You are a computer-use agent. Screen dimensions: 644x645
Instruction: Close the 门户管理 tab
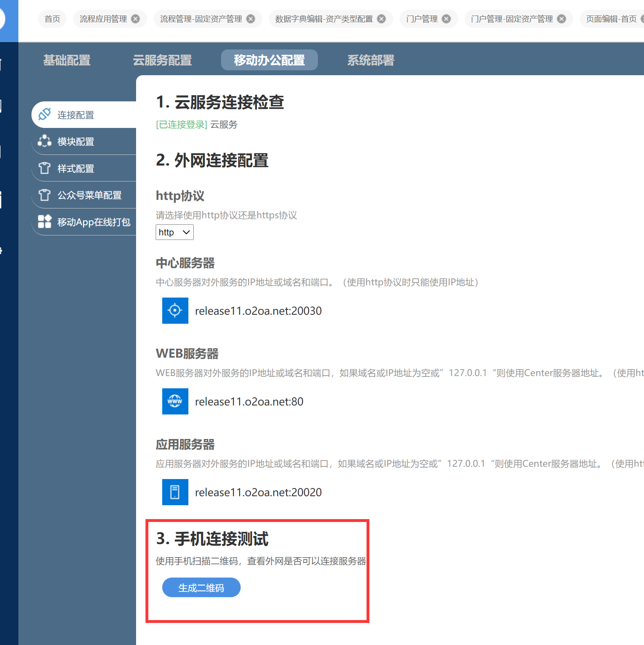click(x=447, y=19)
